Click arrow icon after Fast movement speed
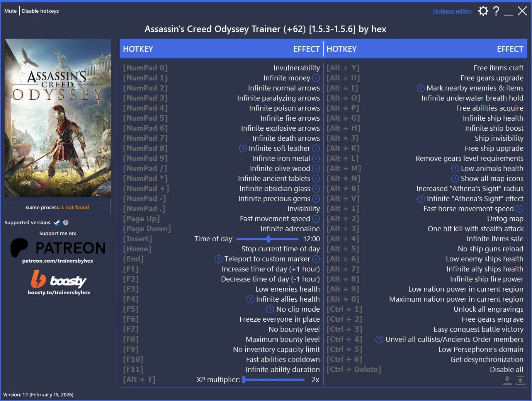Viewport: 532px width, 401px height. (316, 219)
